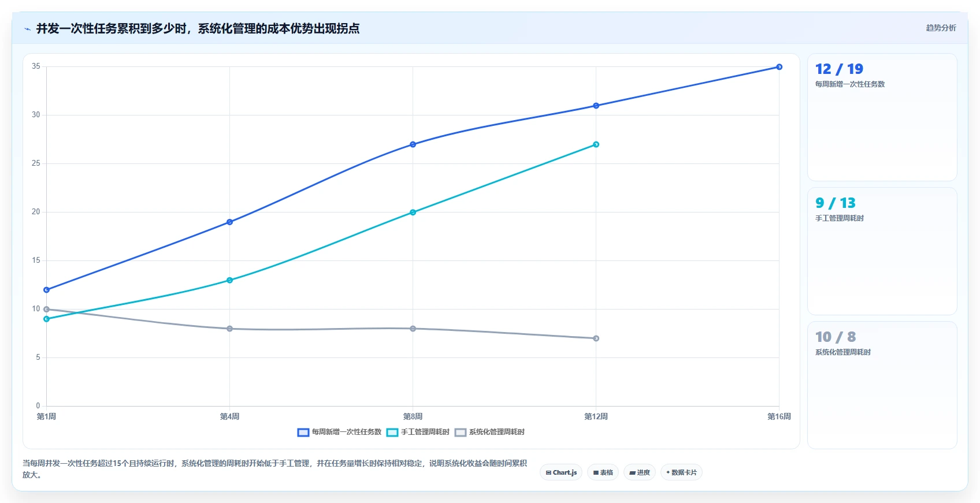Click the y-axis tick label 30
The image size is (980, 503).
pyautogui.click(x=36, y=115)
